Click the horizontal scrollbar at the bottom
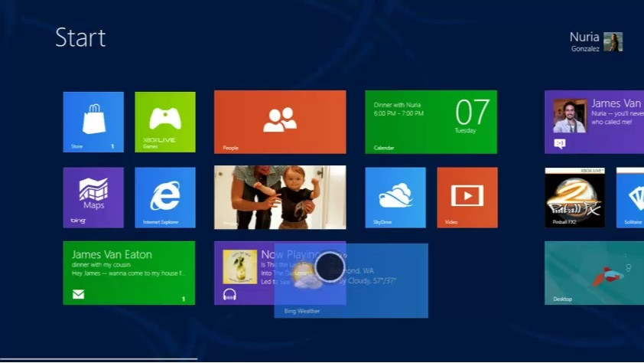 click(99, 359)
